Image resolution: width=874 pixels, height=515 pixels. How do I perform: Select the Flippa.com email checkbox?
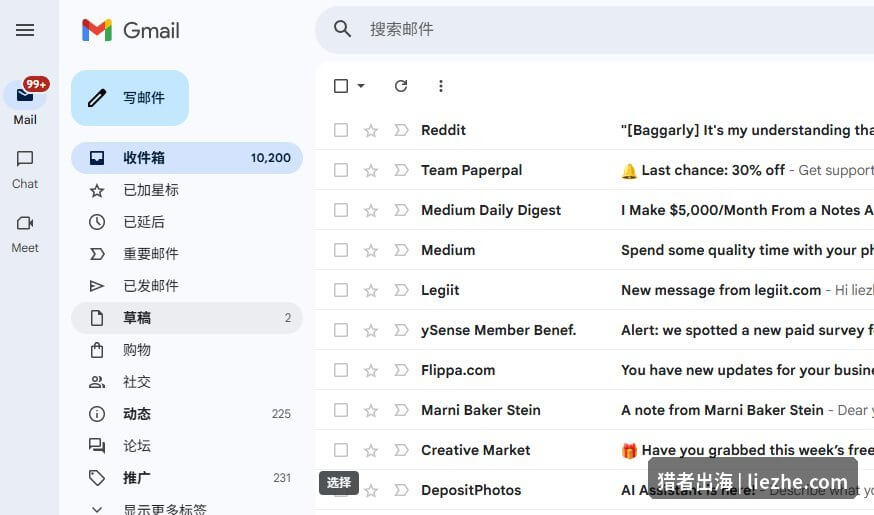pos(341,370)
